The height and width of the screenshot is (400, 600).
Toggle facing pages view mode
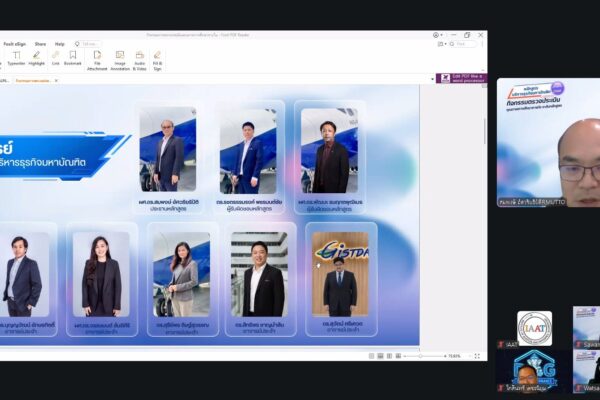(x=389, y=356)
